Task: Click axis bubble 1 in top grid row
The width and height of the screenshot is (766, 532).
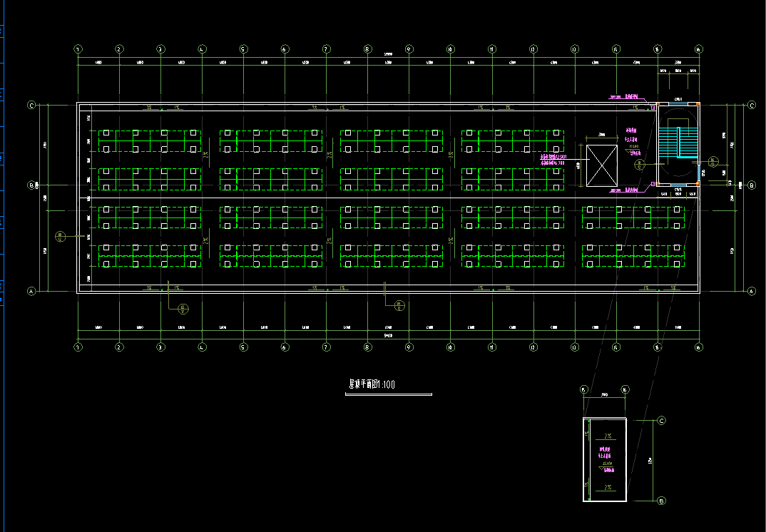Action: [x=78, y=49]
